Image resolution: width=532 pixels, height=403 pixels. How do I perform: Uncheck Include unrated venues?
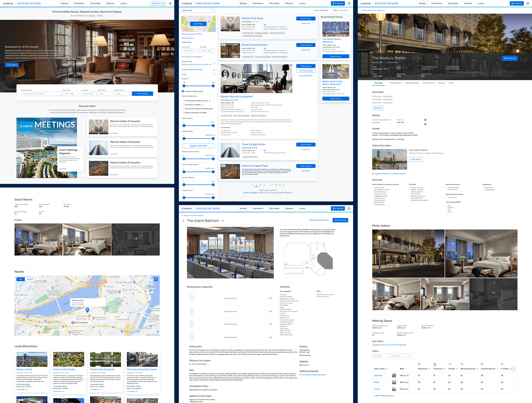tap(183, 91)
